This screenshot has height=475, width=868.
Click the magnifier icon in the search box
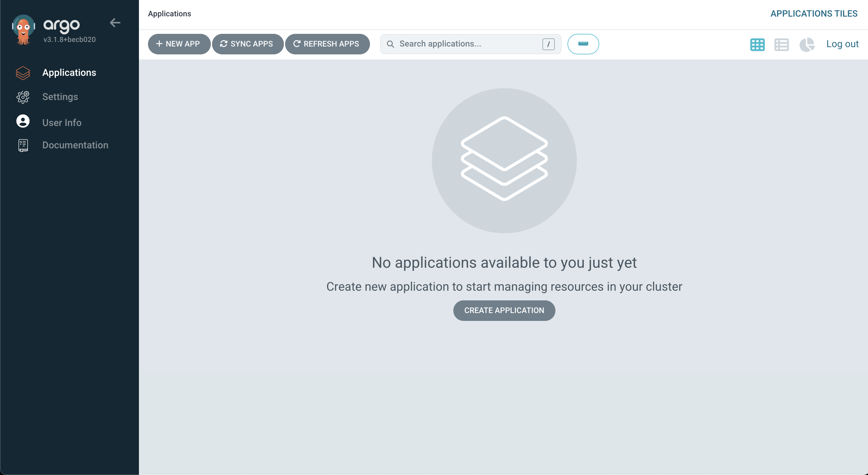click(390, 44)
